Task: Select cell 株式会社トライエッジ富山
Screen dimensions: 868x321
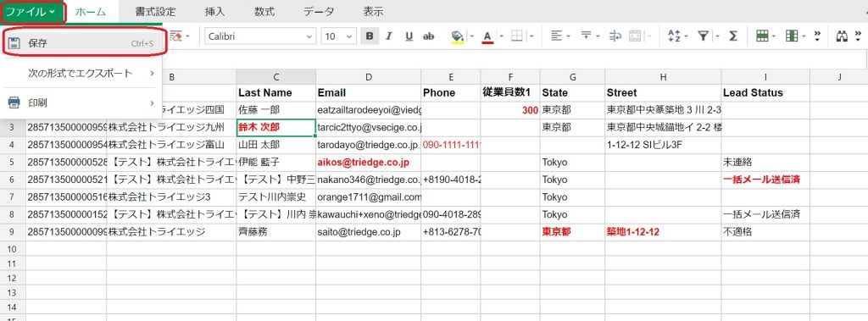Action: pyautogui.click(x=171, y=145)
